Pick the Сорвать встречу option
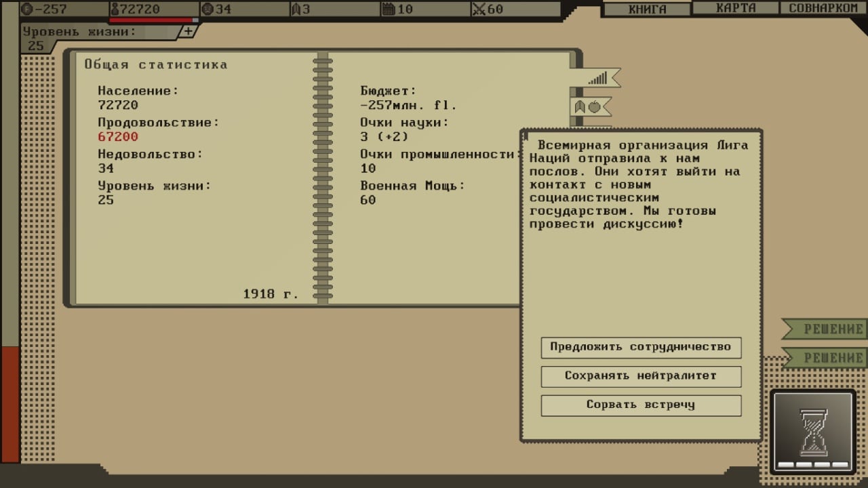Image resolution: width=868 pixels, height=488 pixels. coord(641,405)
